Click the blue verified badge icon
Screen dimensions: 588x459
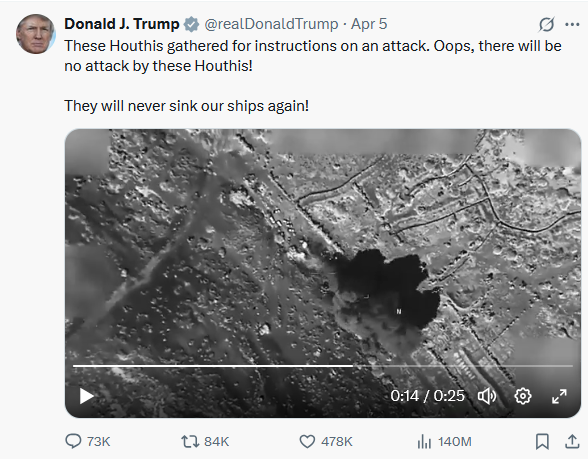coord(191,24)
